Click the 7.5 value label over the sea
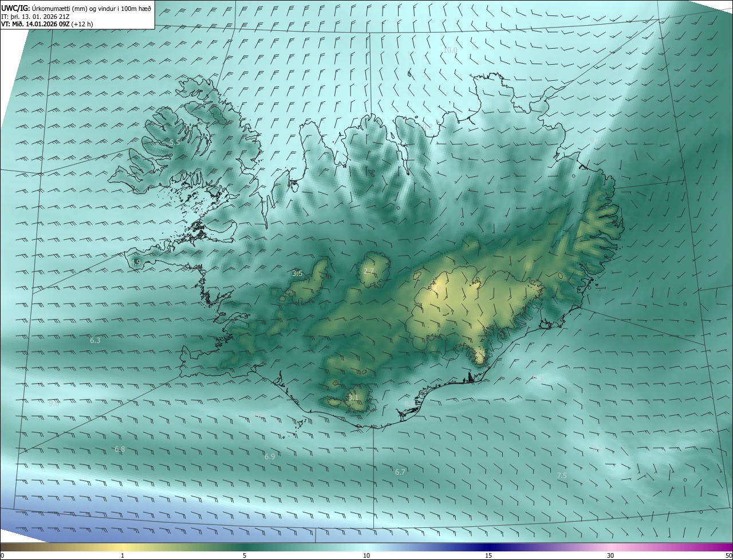 click(562, 475)
